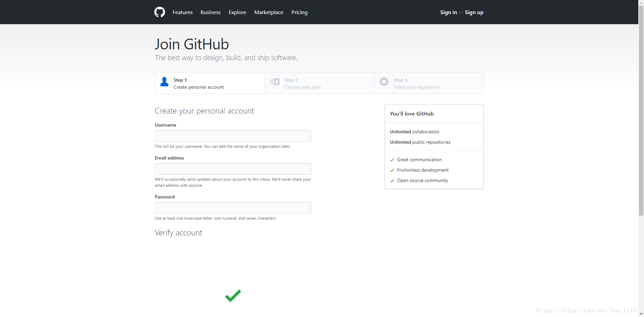The image size is (644, 317).
Task: Click the tagline about shipping software
Action: 226,58
